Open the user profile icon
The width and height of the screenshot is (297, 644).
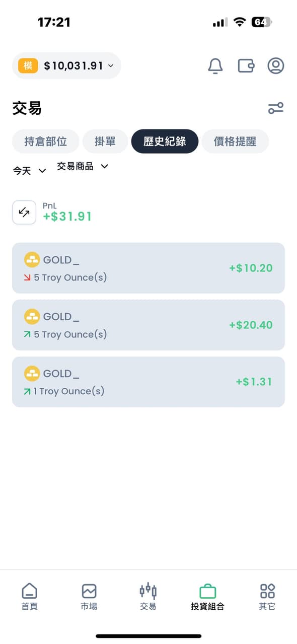click(x=276, y=66)
